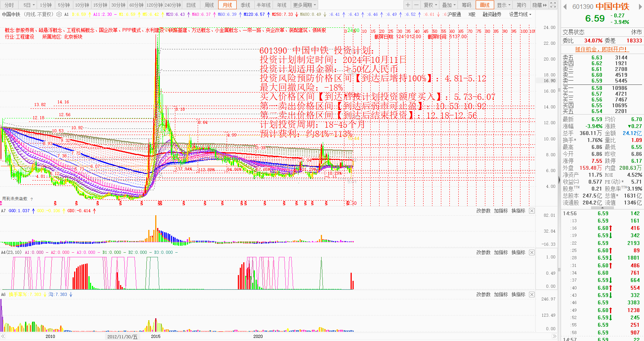Open the 显示 display dropdown
Screen dimensions: 644x341
pyautogui.click(x=504, y=5)
